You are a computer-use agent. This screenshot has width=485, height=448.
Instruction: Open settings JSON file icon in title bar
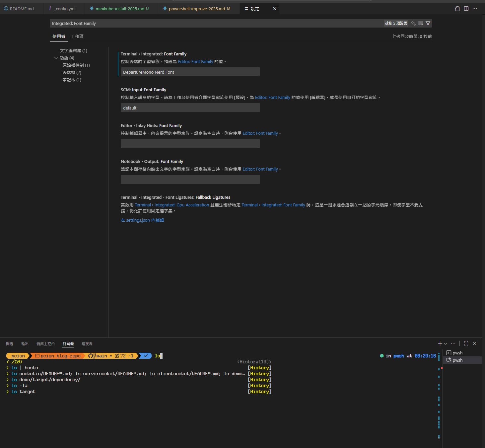click(457, 9)
